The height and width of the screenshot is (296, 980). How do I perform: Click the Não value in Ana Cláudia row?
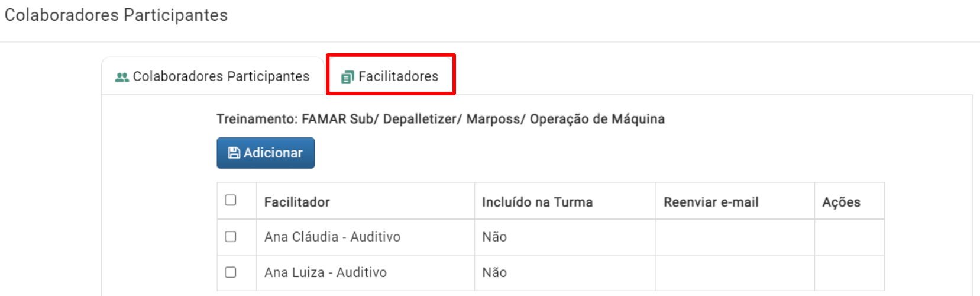tap(494, 237)
